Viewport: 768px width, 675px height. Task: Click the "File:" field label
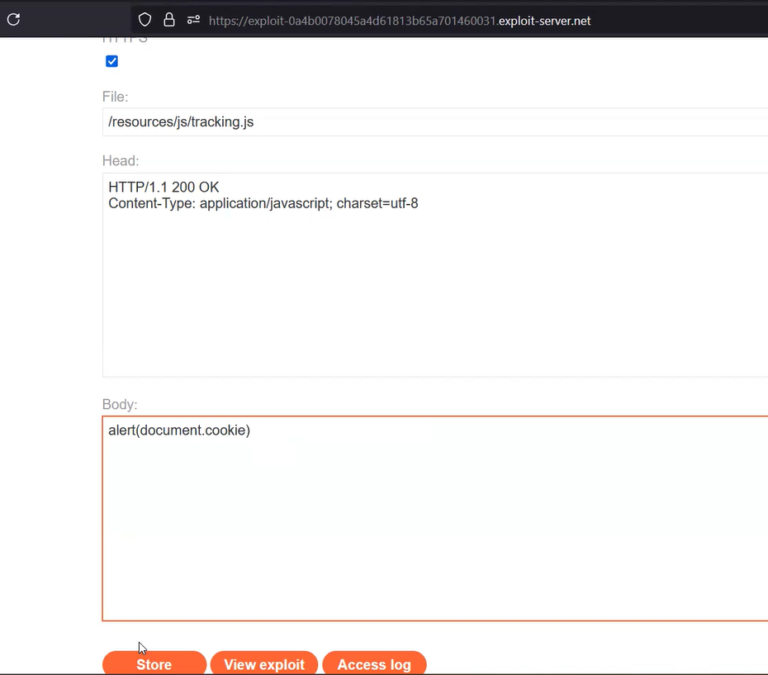[115, 97]
